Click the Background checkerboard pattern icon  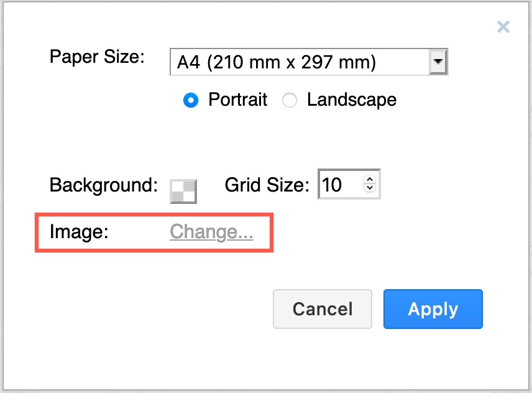pyautogui.click(x=184, y=191)
